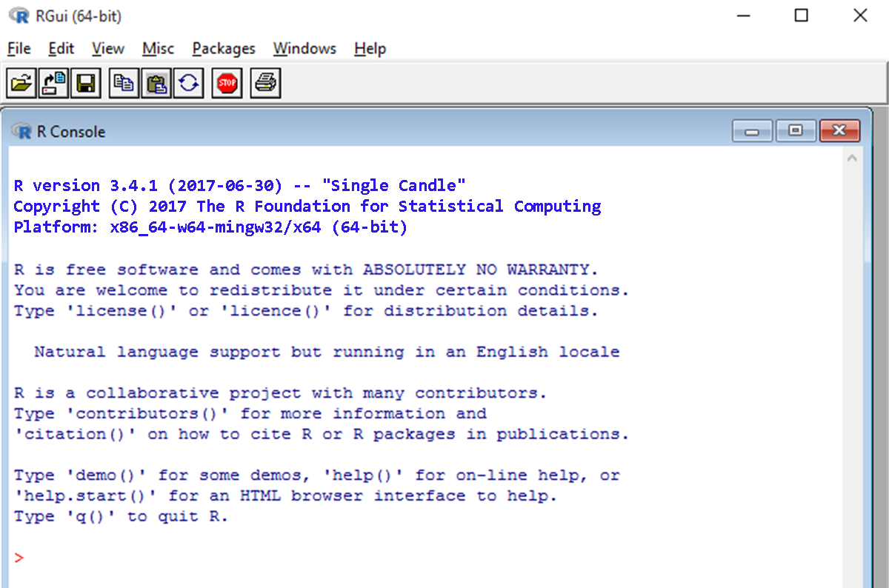The image size is (889, 588).
Task: Click the 'help.start()' HTML browser line
Action: pos(285,495)
